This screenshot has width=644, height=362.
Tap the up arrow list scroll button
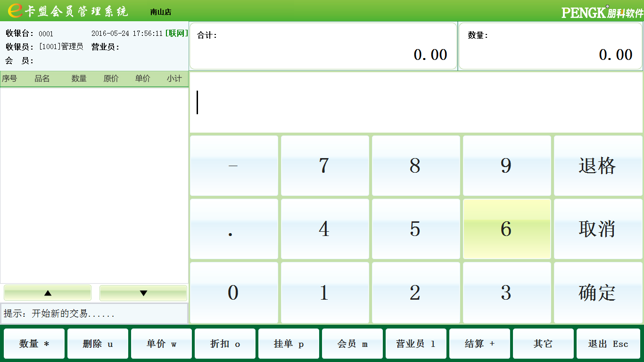(48, 293)
